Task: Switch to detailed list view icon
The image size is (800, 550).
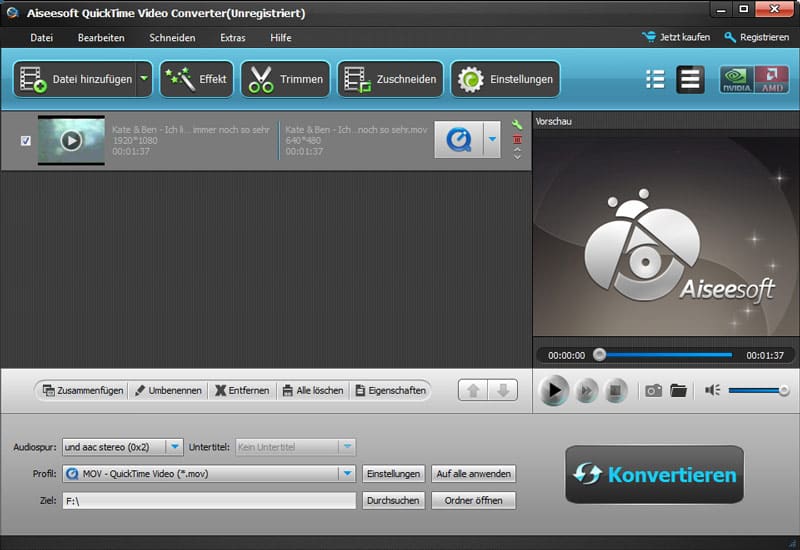Action: pos(690,79)
